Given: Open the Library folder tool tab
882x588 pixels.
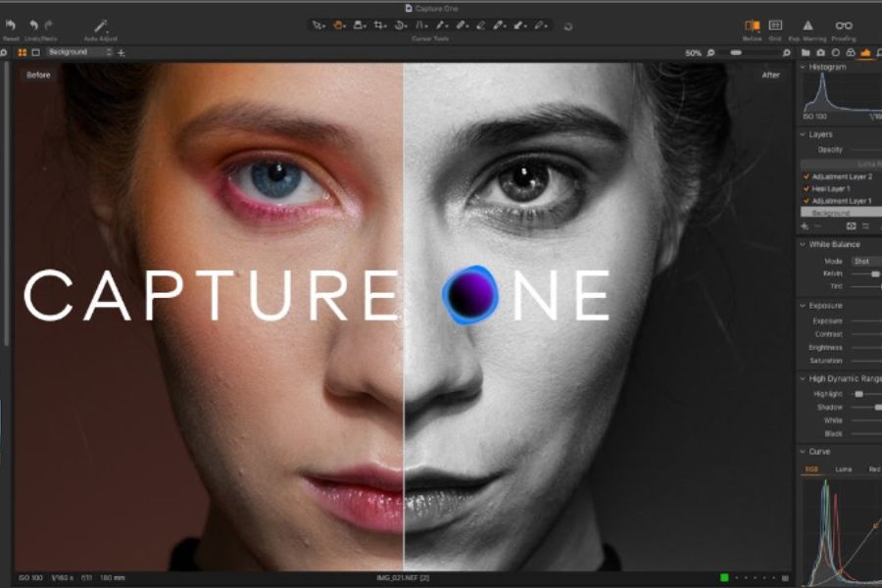Looking at the screenshot, I should click(x=806, y=53).
